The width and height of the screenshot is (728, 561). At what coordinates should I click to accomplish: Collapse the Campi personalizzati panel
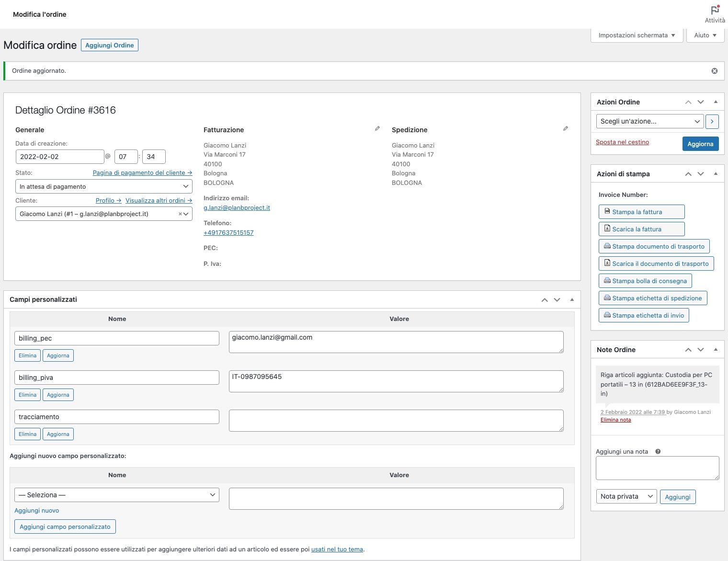coord(572,300)
